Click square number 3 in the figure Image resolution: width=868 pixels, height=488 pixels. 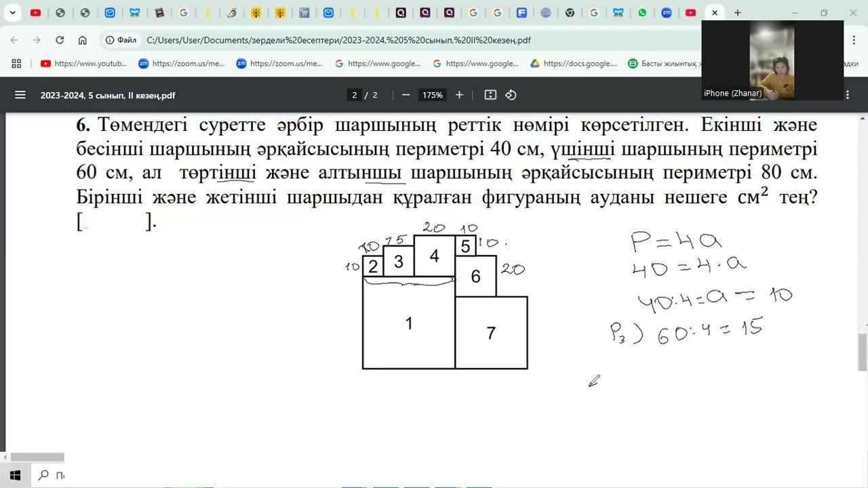click(399, 261)
